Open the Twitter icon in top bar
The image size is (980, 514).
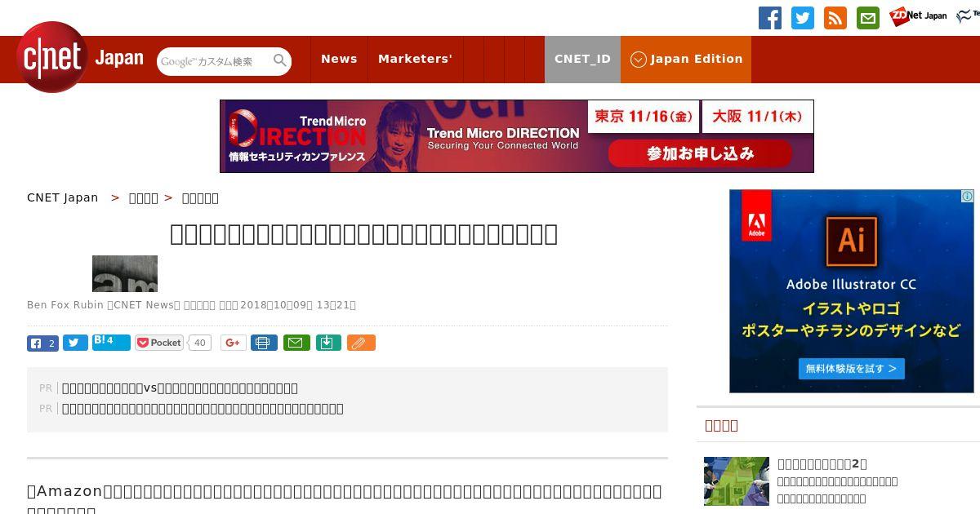[803, 18]
